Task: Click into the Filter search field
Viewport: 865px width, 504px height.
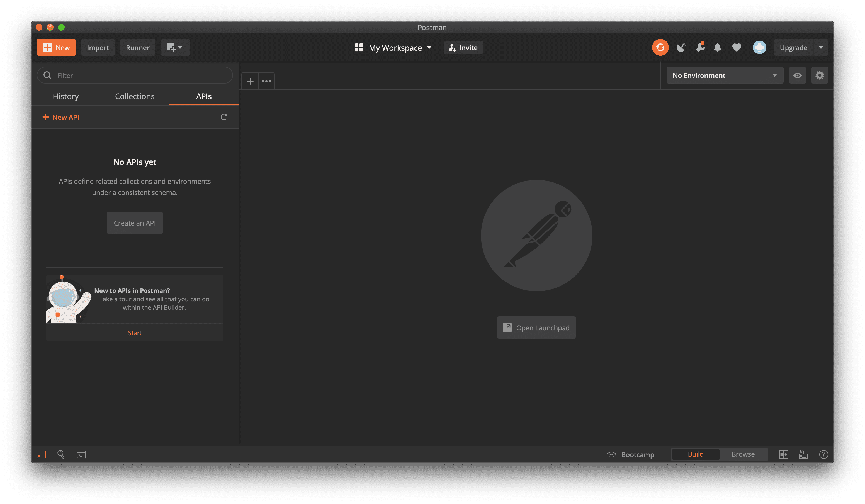Action: point(141,75)
